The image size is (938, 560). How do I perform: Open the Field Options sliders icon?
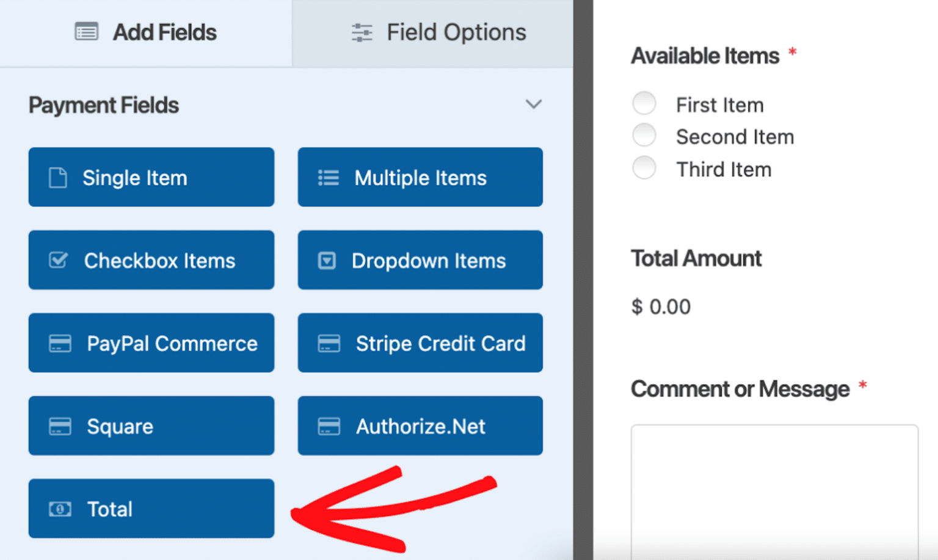coord(362,32)
